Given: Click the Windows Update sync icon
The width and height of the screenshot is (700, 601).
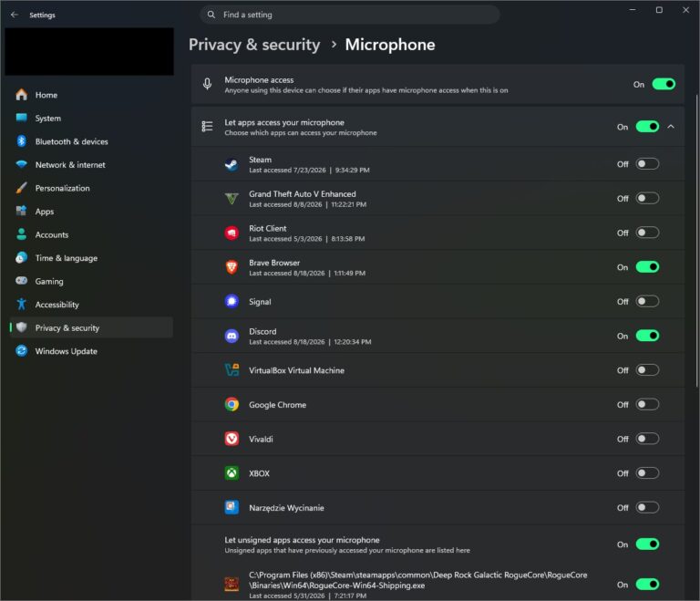Looking at the screenshot, I should (x=22, y=351).
